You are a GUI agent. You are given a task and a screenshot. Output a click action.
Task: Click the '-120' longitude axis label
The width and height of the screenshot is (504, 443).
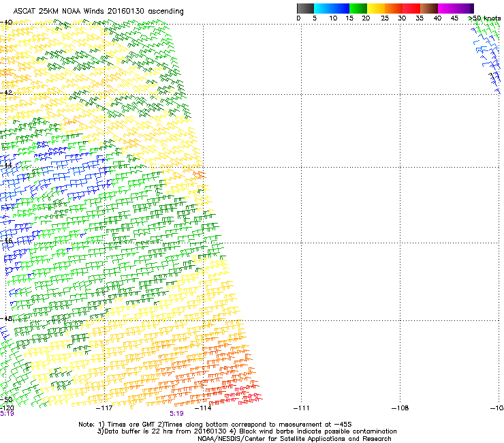tap(7, 408)
